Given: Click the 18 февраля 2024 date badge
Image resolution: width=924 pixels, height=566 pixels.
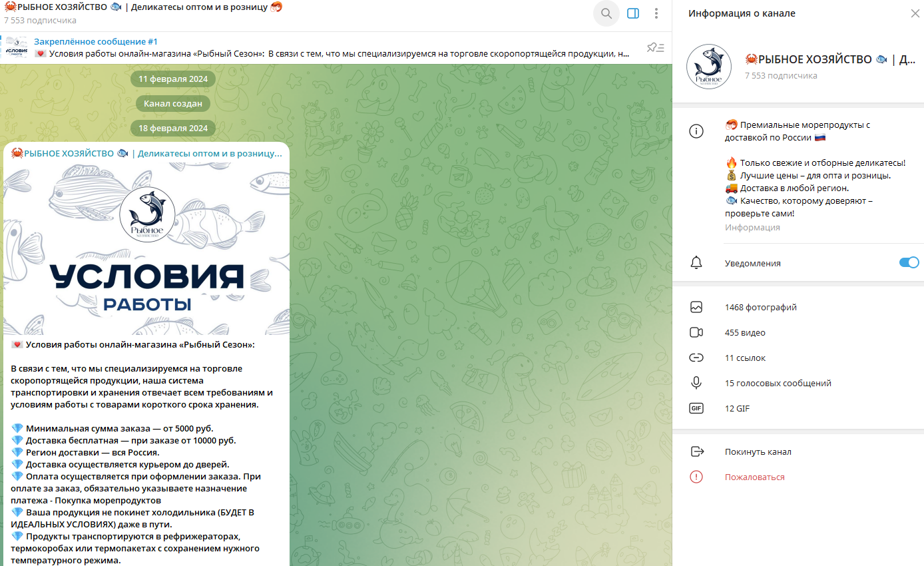Looking at the screenshot, I should pyautogui.click(x=173, y=128).
